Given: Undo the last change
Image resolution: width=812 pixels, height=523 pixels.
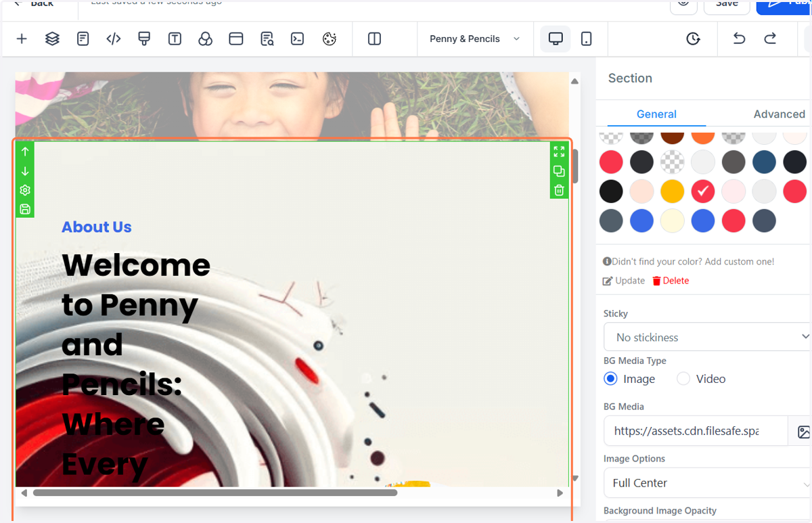Looking at the screenshot, I should (x=739, y=39).
